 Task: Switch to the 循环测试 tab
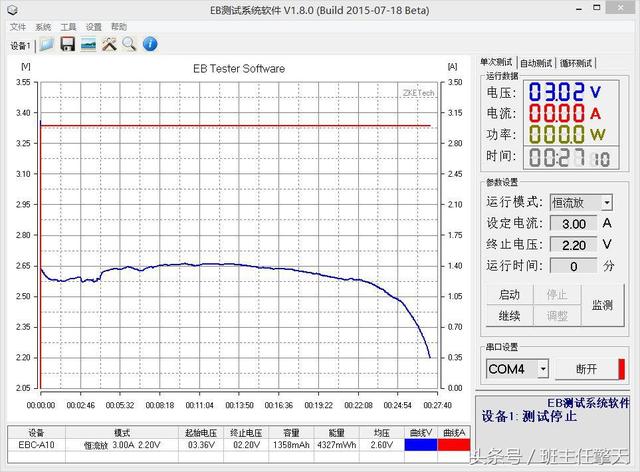576,63
